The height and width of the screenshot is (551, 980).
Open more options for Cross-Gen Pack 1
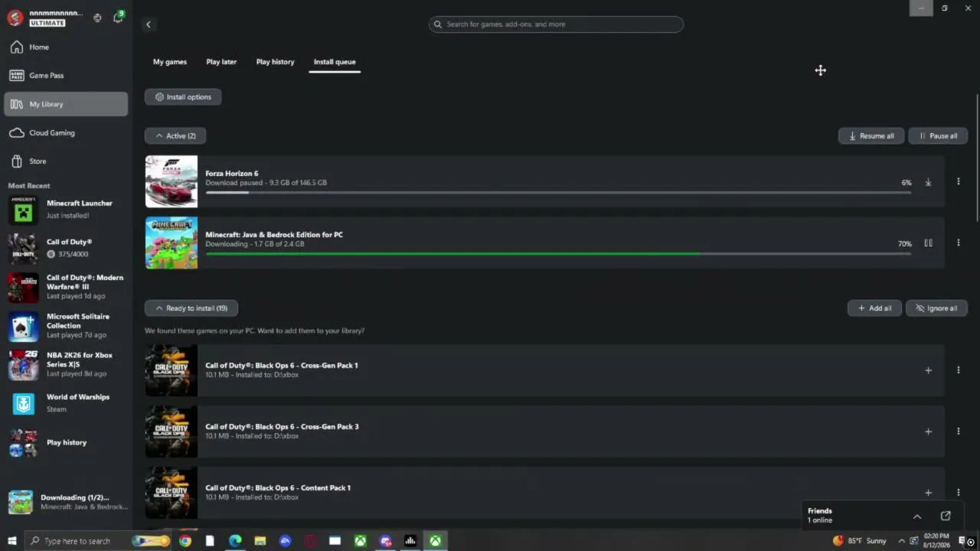(x=958, y=370)
